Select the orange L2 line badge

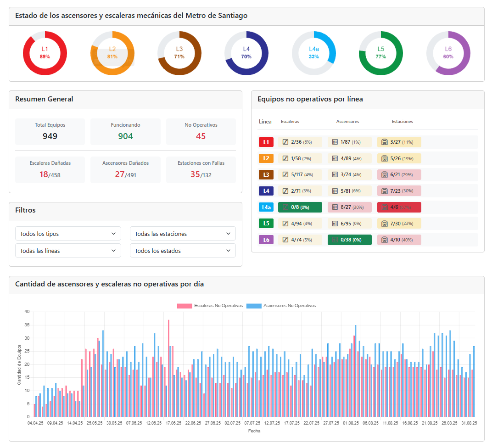[266, 158]
